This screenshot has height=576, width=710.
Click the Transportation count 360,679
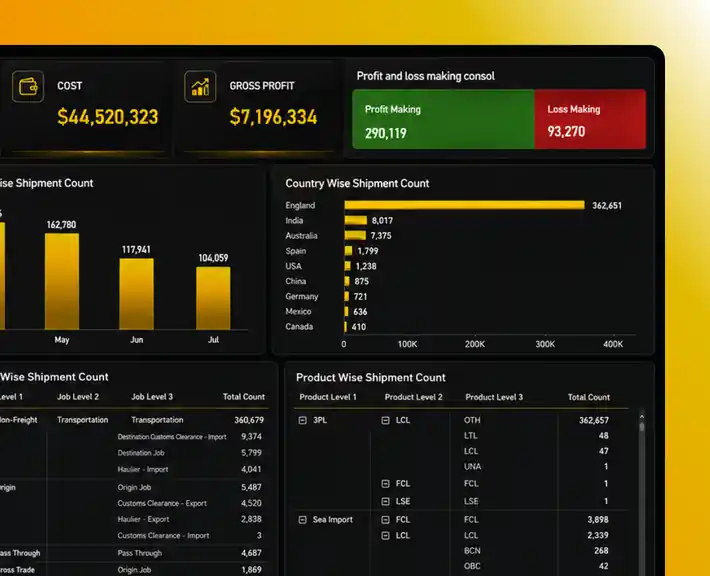[249, 420]
